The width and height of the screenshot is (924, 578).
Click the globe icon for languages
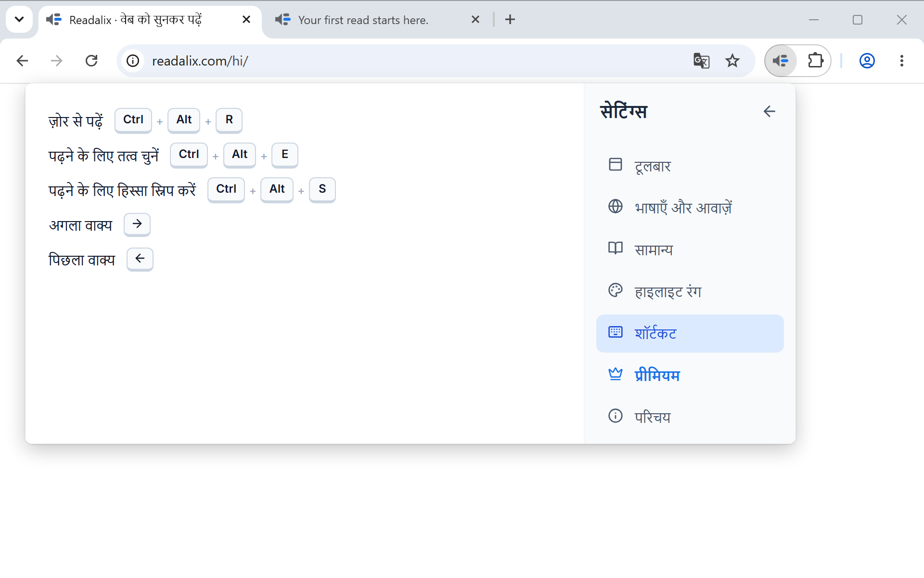[x=615, y=206]
